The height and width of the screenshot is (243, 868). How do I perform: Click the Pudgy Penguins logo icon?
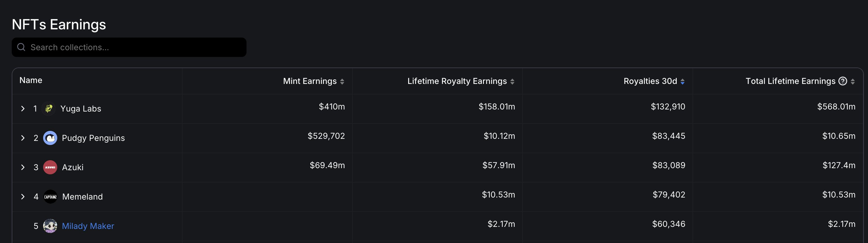click(50, 138)
